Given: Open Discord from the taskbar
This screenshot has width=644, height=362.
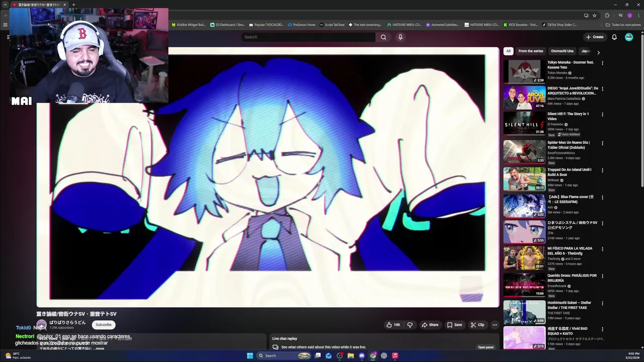Looking at the screenshot, I should tap(362, 355).
